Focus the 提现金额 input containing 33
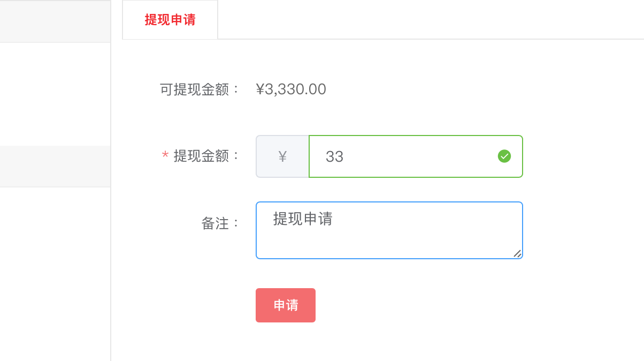The height and width of the screenshot is (361, 644). (416, 156)
